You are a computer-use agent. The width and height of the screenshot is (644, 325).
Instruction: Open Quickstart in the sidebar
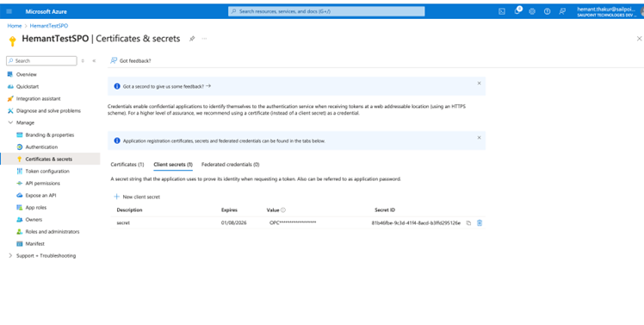(x=28, y=87)
